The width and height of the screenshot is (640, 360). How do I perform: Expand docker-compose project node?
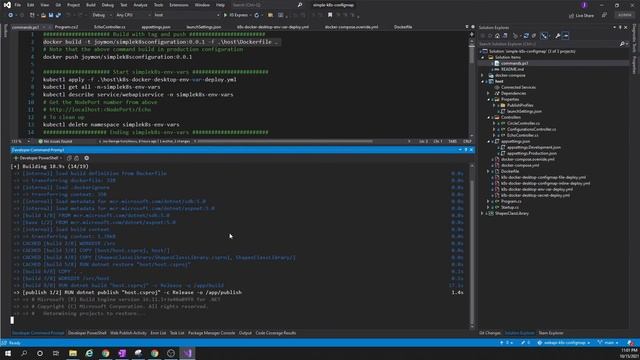pos(483,76)
